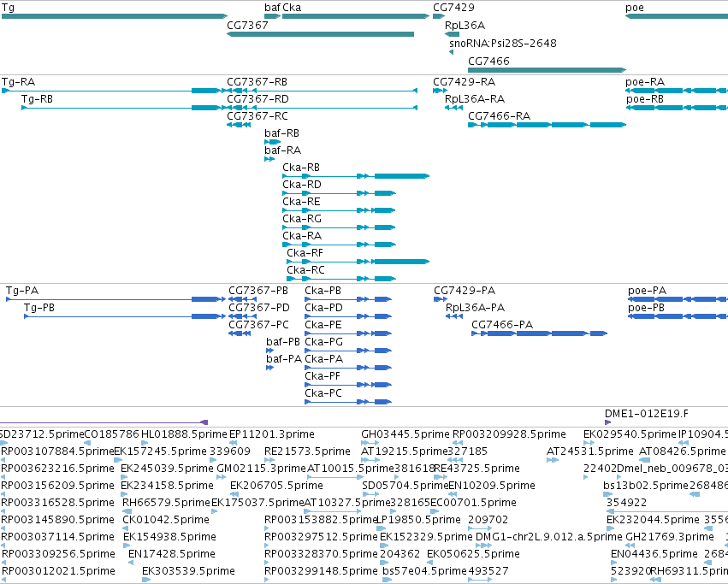Image resolution: width=728 pixels, height=584 pixels.
Task: Select protein Cka-PE
Action: coord(323,325)
